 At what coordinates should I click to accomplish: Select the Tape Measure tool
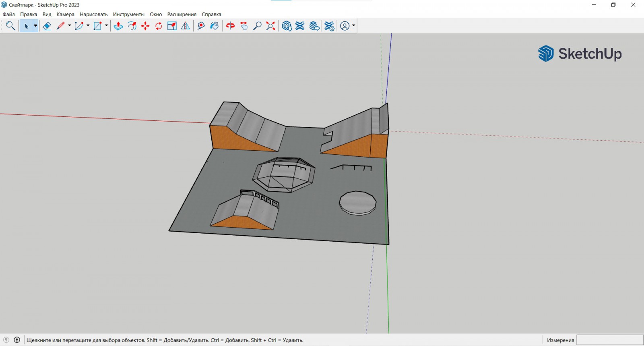pyautogui.click(x=201, y=26)
